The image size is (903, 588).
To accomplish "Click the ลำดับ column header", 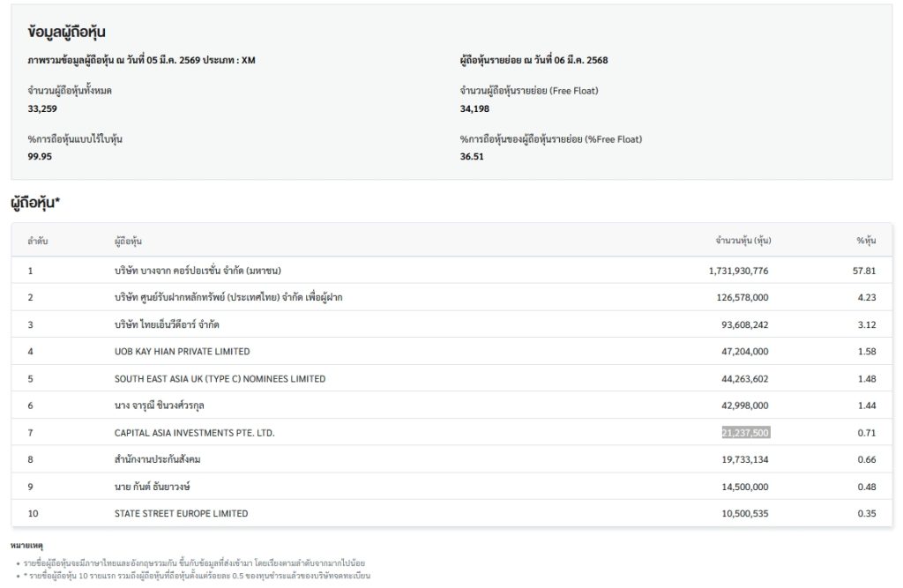I will 38,241.
